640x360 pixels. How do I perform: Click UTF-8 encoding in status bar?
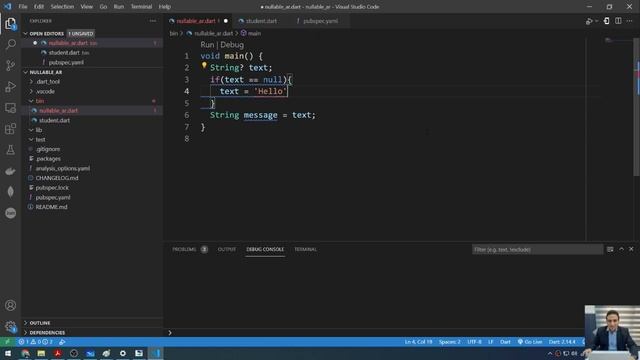(x=474, y=342)
